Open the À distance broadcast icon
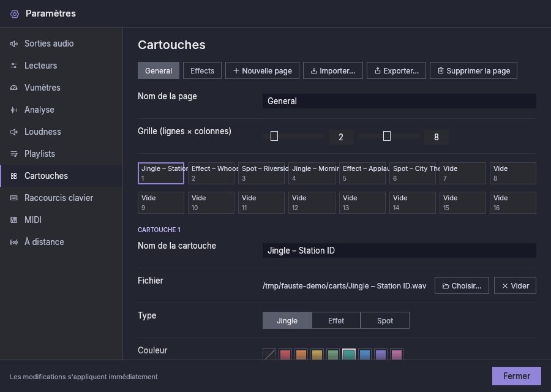551x392 pixels. 13,242
